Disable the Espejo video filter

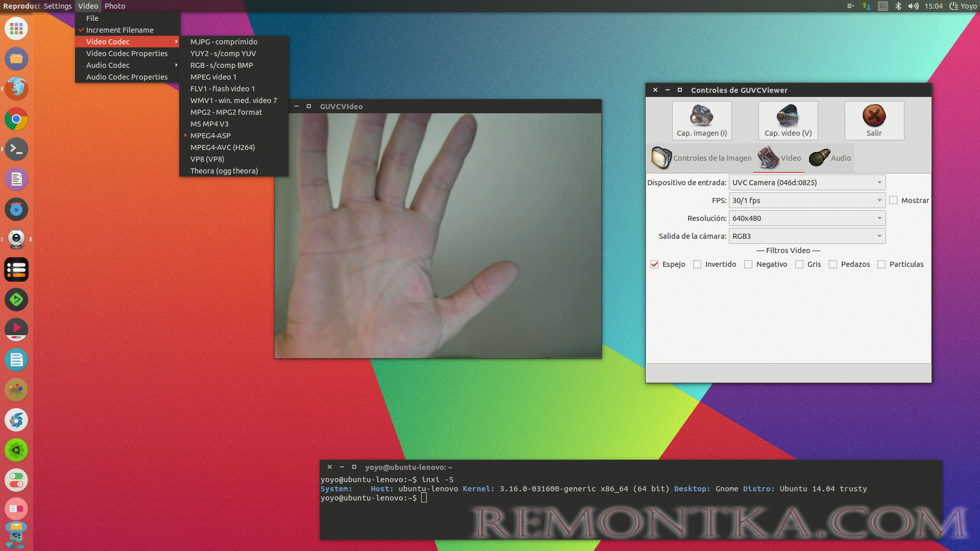654,264
